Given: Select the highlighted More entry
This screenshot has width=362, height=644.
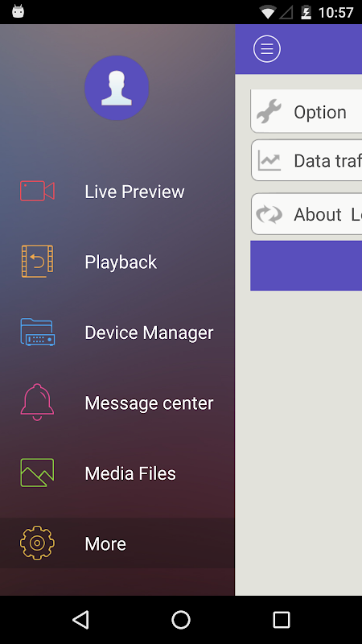Looking at the screenshot, I should coord(117,543).
